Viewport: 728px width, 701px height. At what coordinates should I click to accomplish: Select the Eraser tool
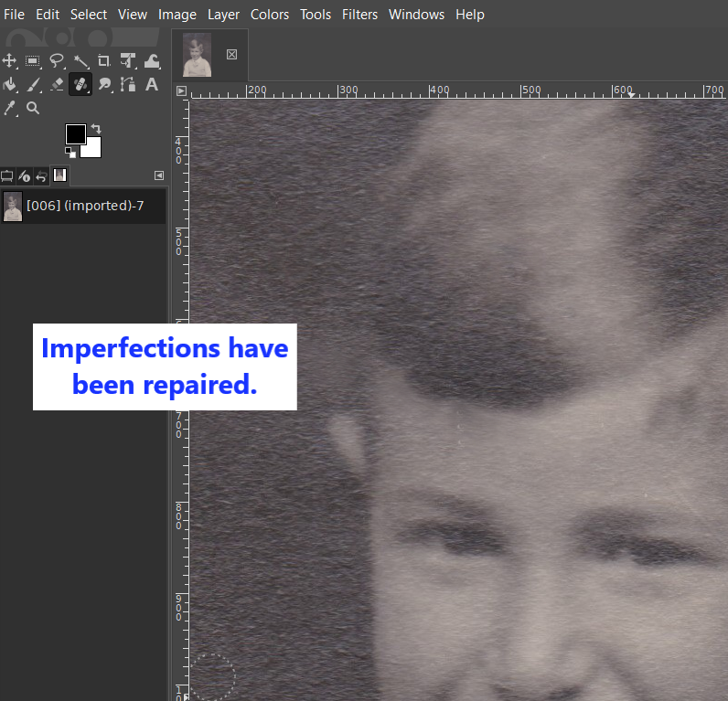coord(57,84)
